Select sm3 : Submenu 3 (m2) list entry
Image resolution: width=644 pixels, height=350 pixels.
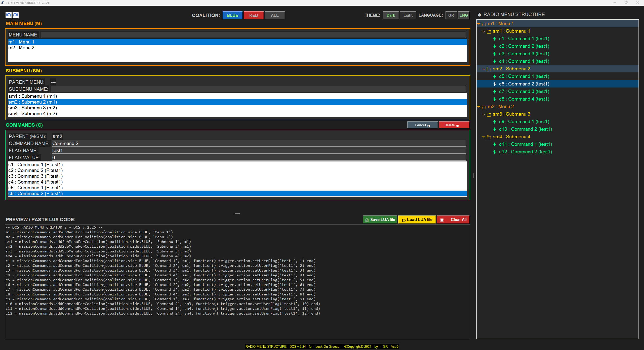point(33,108)
